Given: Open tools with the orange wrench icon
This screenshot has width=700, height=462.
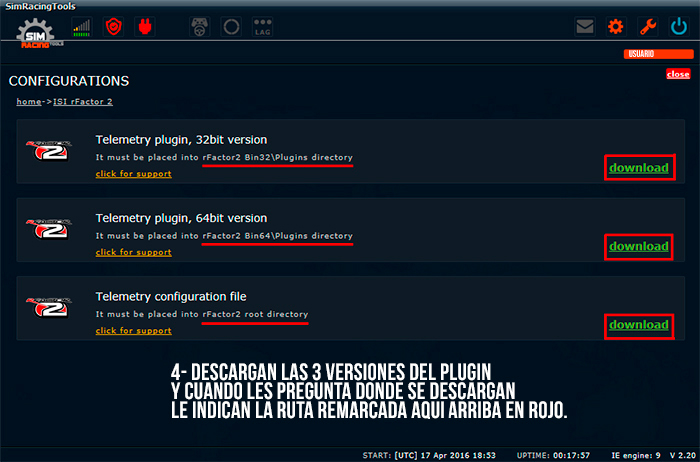Looking at the screenshot, I should [648, 27].
